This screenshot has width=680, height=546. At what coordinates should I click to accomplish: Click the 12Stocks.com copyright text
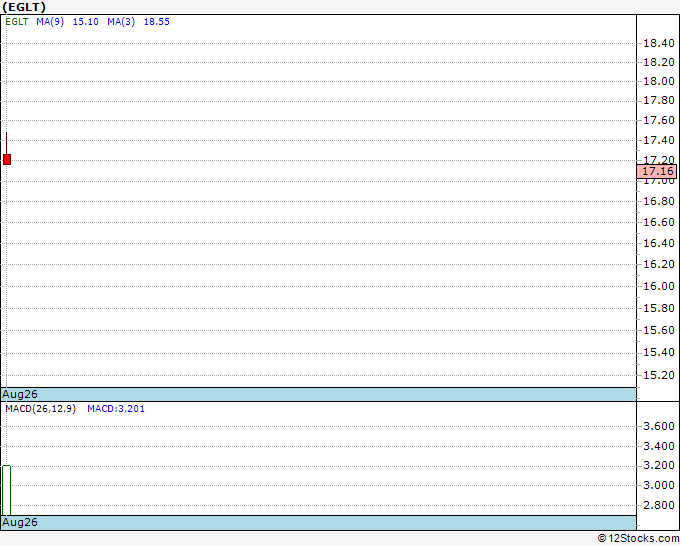pos(638,539)
